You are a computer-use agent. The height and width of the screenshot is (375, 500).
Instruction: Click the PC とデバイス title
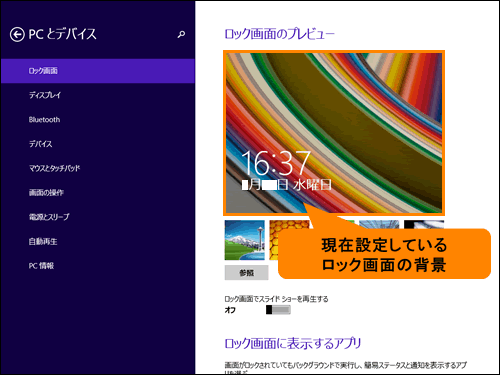tap(62, 34)
